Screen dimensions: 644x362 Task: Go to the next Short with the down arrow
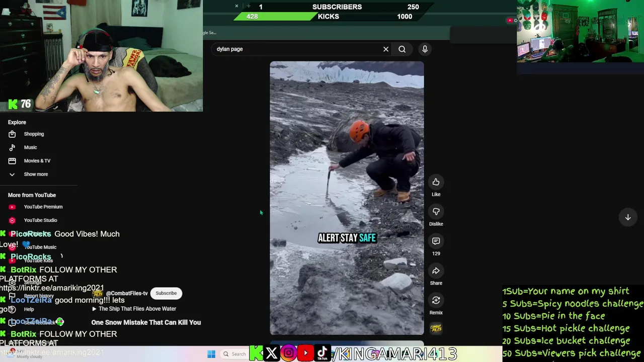pos(628,217)
